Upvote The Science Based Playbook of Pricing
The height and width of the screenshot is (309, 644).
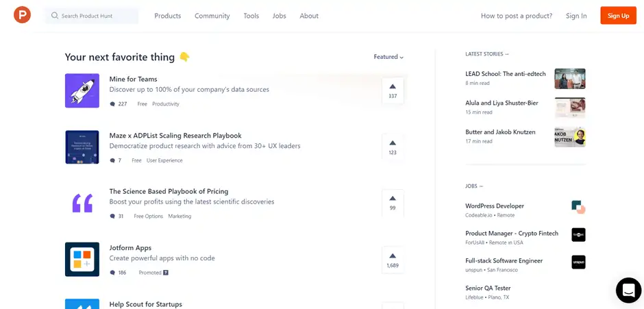[x=393, y=203]
